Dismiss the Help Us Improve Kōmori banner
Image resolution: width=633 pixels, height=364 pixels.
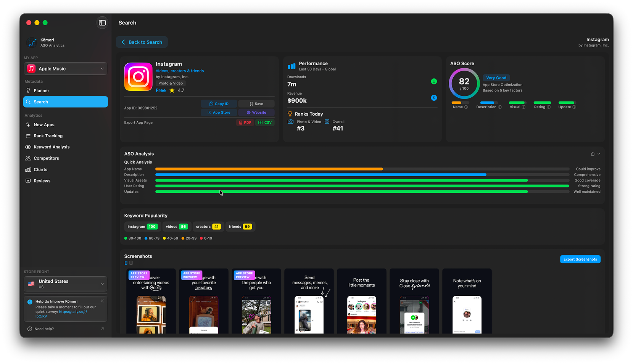coord(102,301)
